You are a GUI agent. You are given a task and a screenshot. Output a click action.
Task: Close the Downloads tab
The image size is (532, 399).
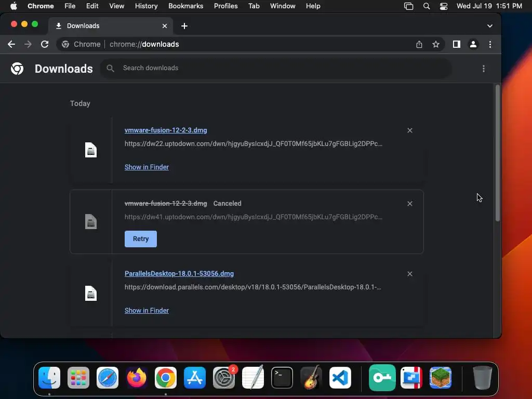[165, 26]
